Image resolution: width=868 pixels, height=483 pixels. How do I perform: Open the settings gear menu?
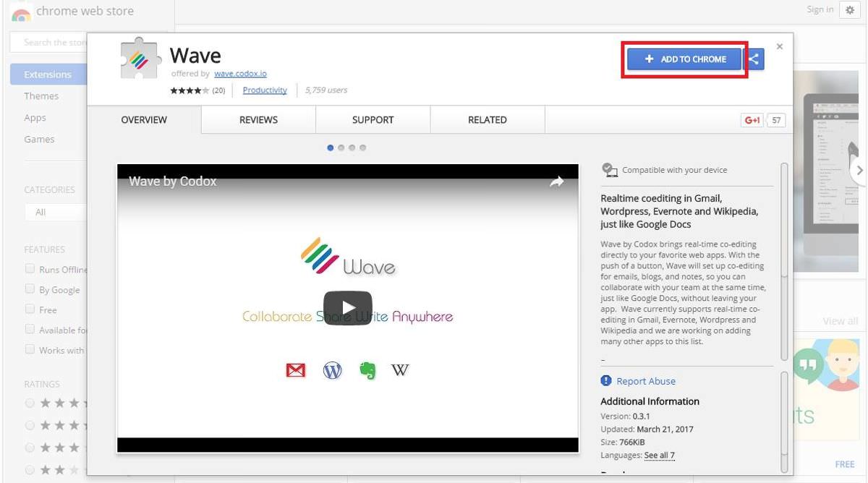coord(851,10)
